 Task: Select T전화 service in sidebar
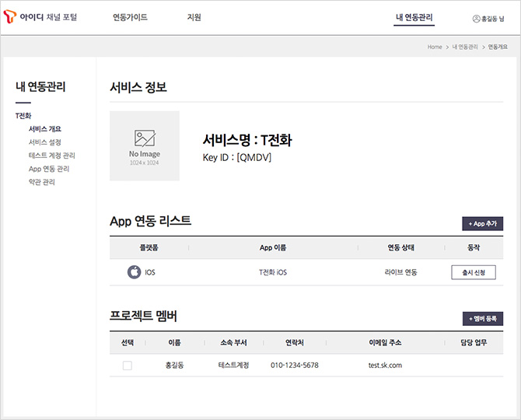[x=23, y=116]
